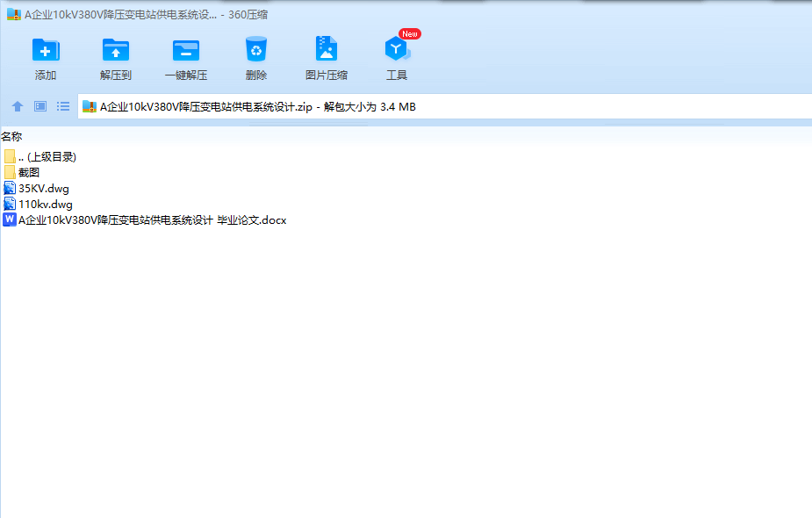812x518 pixels.
Task: Go up one level with the up arrow icon
Action: 18,107
